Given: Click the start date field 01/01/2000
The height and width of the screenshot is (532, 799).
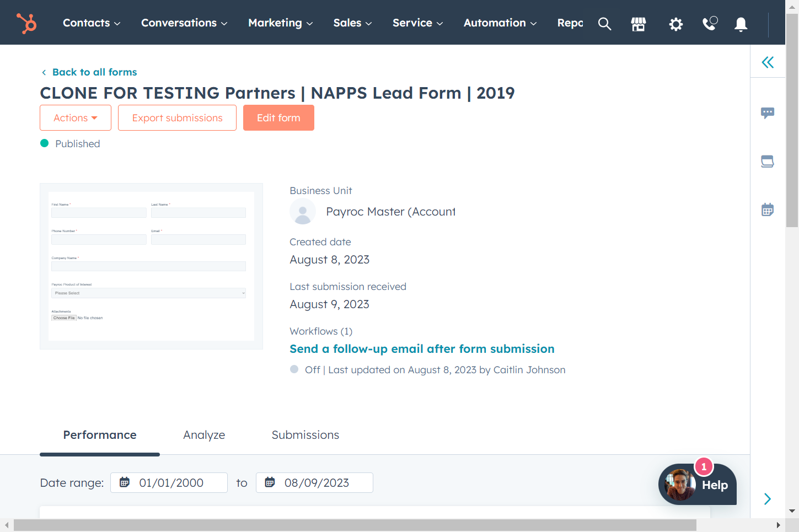Looking at the screenshot, I should point(169,482).
